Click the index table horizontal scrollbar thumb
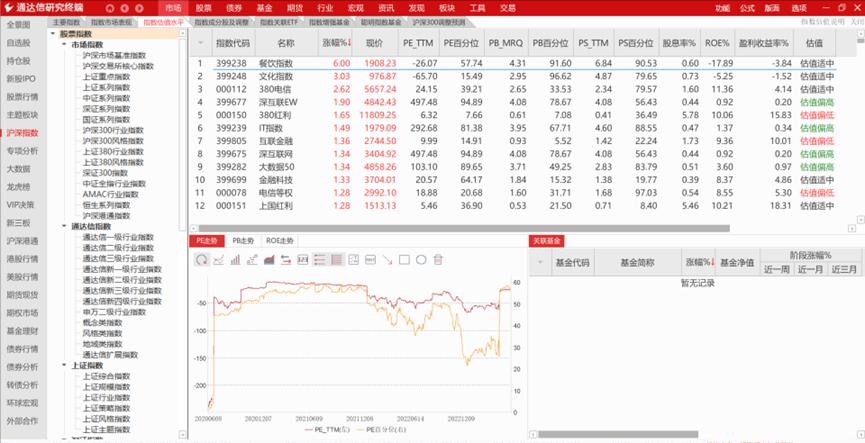Screen dimensions: 865x443 (464, 228)
